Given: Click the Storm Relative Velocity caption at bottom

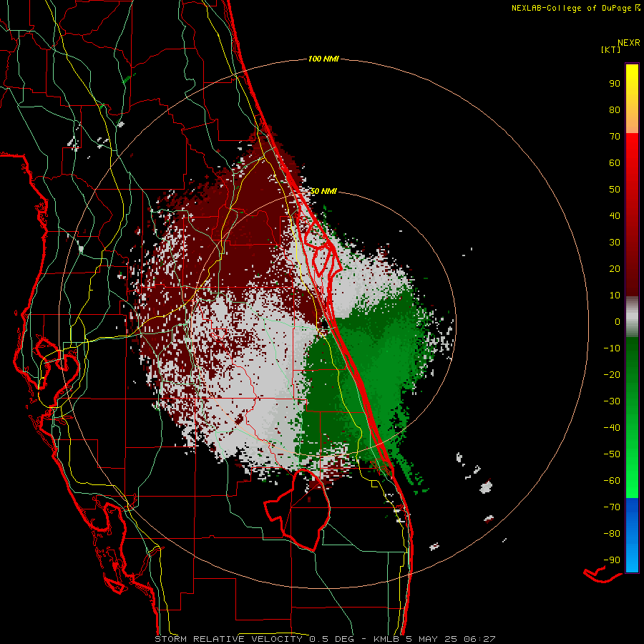Looking at the screenshot, I should [x=325, y=639].
